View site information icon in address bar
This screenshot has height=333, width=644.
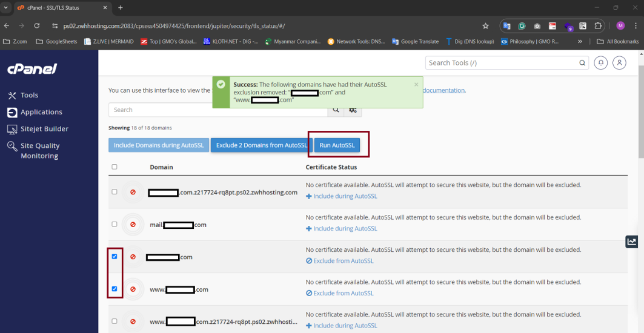tap(55, 26)
